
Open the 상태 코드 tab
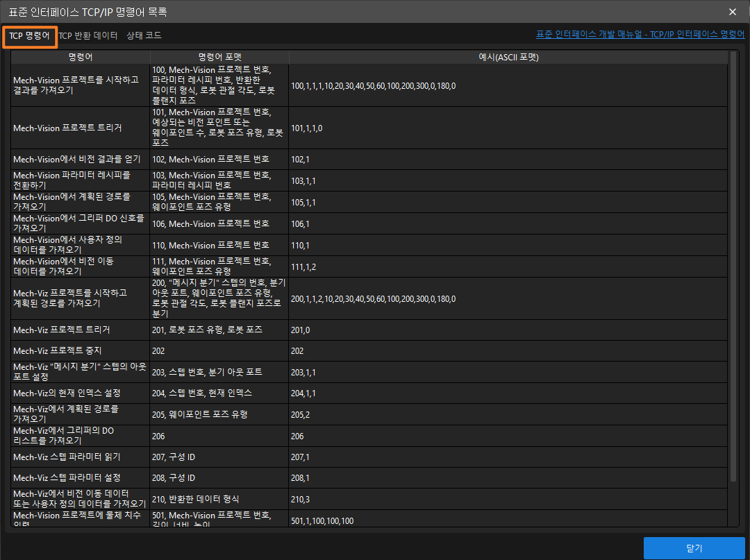click(144, 35)
